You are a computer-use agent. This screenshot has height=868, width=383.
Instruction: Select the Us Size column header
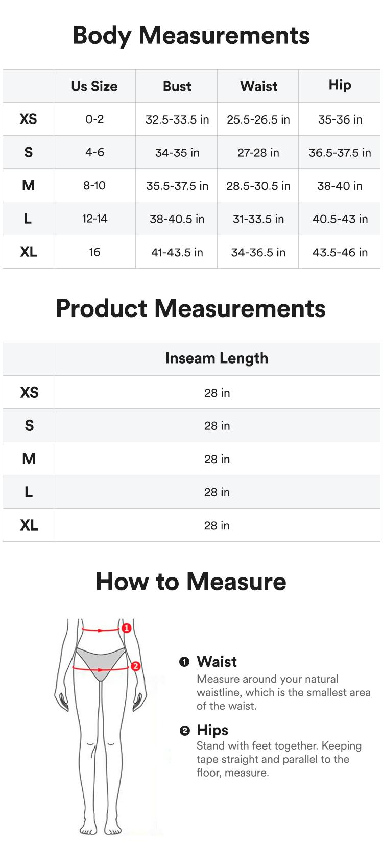click(x=94, y=86)
